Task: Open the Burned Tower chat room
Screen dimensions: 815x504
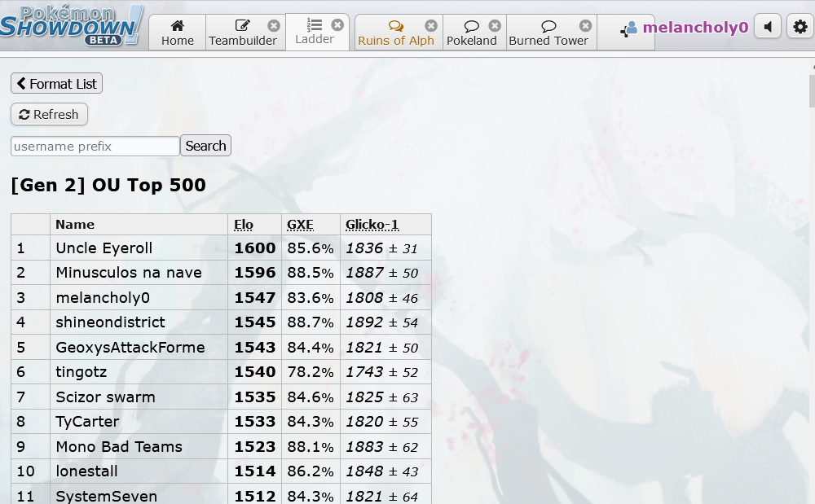Action: coord(548,33)
